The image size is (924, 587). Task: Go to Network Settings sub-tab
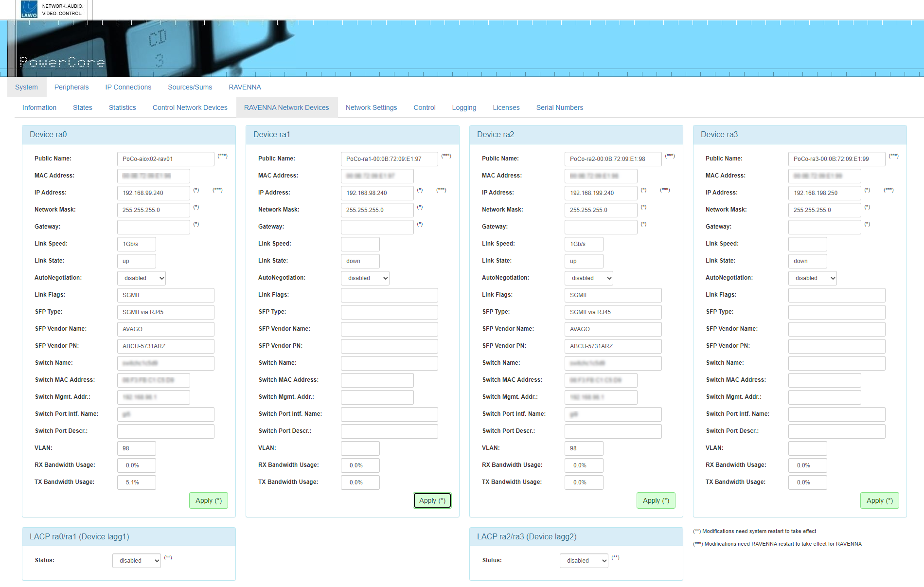371,107
